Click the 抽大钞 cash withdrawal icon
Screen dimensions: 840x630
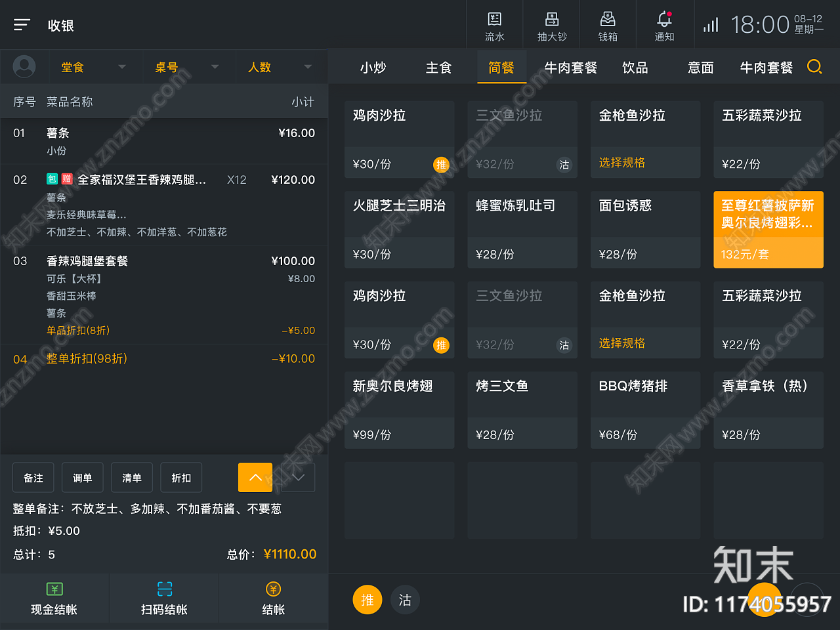click(552, 26)
